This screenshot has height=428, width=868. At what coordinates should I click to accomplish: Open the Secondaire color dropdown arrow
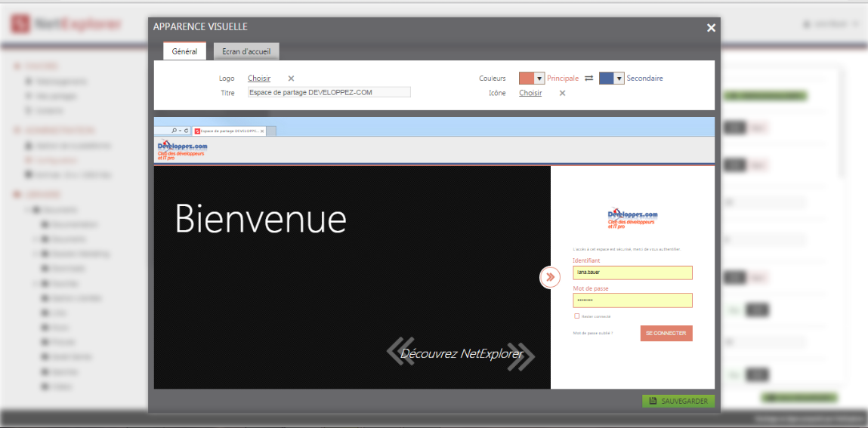click(619, 79)
